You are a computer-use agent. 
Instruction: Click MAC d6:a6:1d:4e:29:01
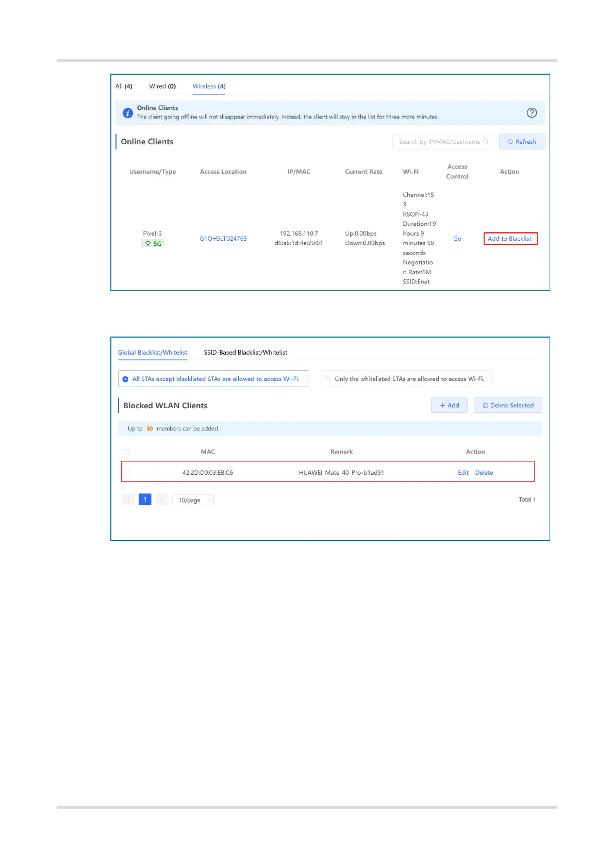pyautogui.click(x=299, y=243)
